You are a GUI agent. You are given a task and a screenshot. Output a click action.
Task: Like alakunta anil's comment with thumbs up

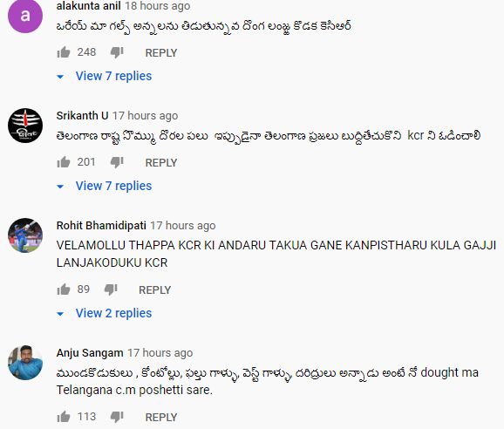pos(64,52)
